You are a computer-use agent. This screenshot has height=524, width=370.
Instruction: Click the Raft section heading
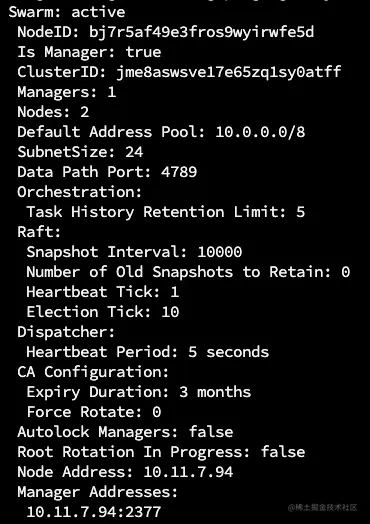tap(39, 232)
